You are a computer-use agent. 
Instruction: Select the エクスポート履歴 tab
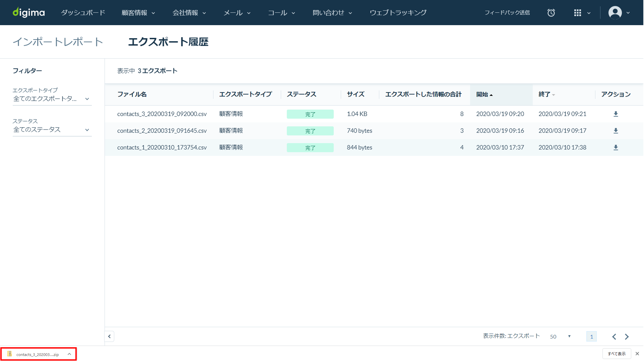(168, 42)
